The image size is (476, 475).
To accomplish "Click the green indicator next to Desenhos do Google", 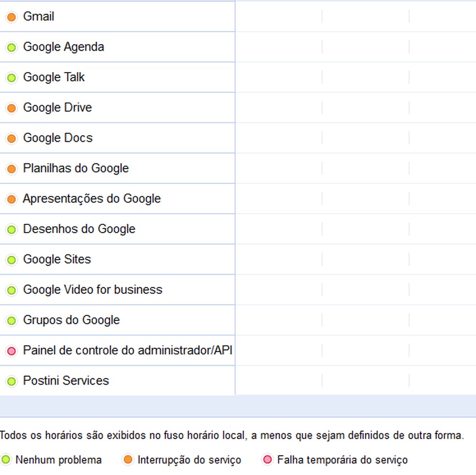I will (11, 229).
